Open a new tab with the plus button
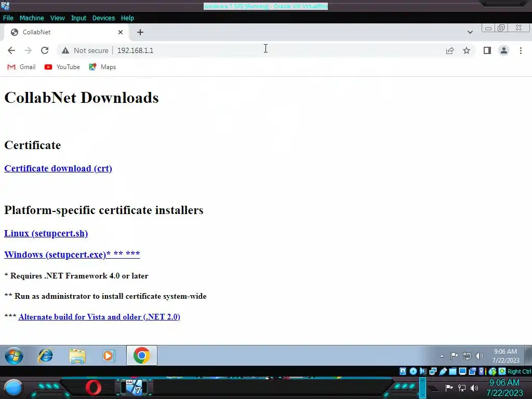The height and width of the screenshot is (399, 532). point(140,32)
